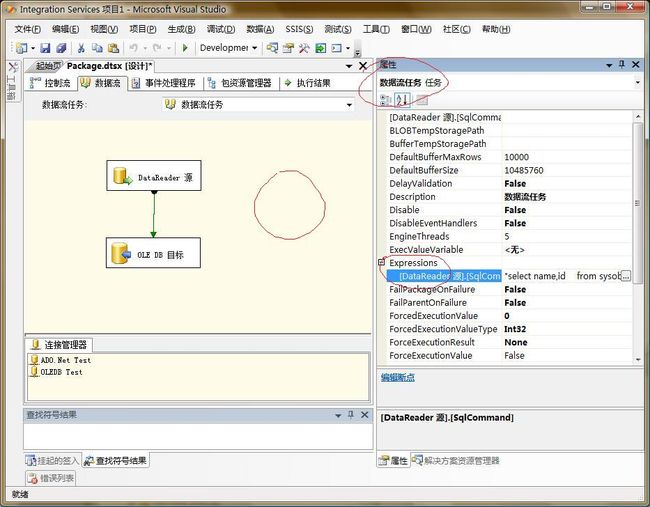Screen dimensions: 650x507
Task: Switch Properties to categorized view
Action: (x=386, y=99)
